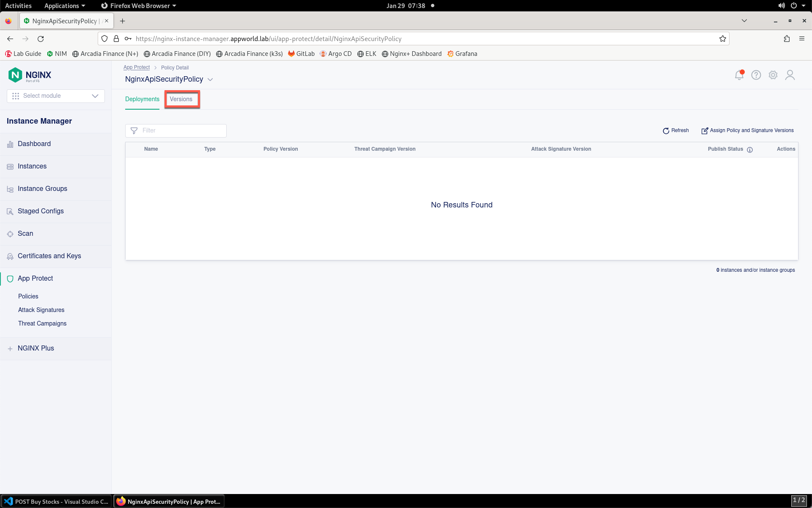Open the ELK bookmark
Image resolution: width=812 pixels, height=508 pixels.
coord(367,54)
